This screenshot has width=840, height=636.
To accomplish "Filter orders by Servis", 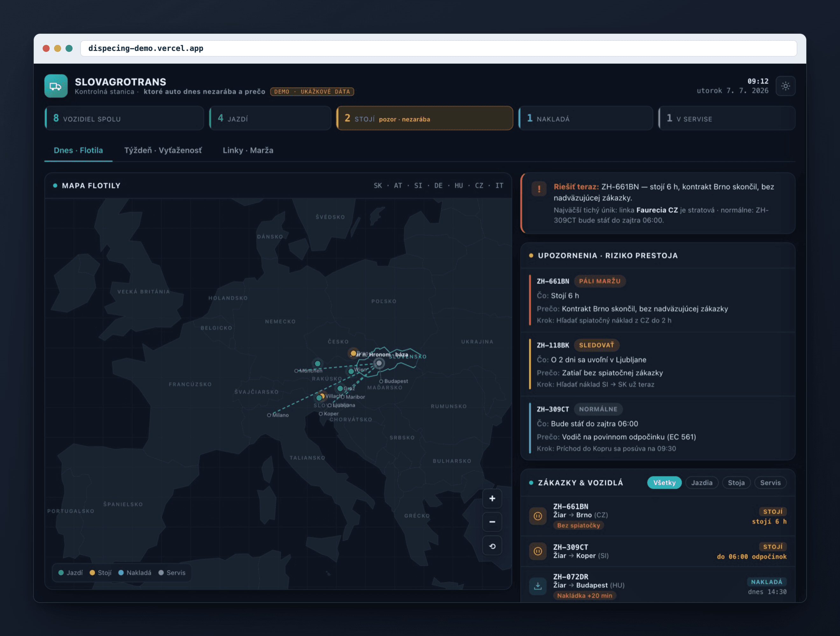I will (770, 483).
